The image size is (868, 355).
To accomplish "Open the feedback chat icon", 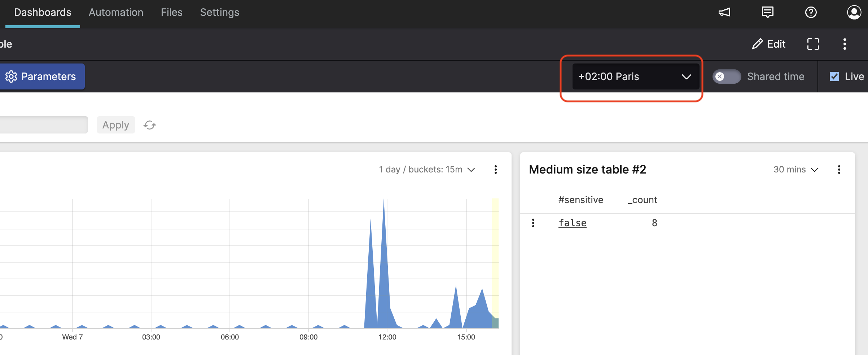I will (767, 12).
